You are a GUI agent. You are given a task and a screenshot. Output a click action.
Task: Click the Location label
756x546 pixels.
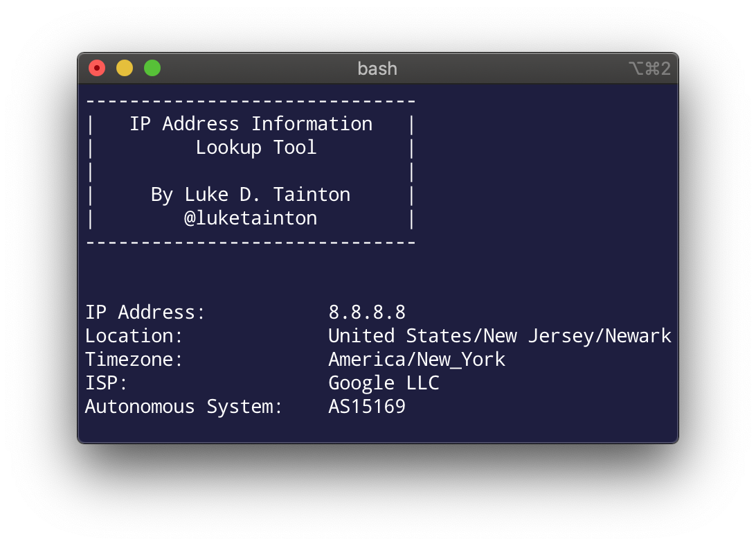[x=134, y=336]
